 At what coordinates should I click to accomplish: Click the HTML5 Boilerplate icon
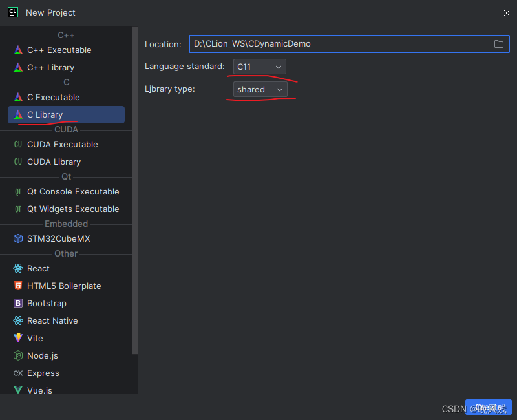[18, 286]
